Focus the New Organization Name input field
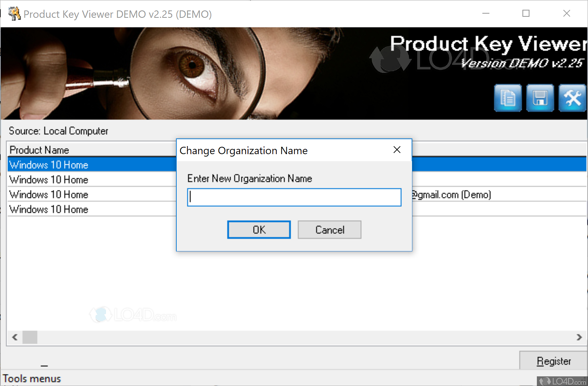Viewport: 588px width, 386px height. coord(294,197)
